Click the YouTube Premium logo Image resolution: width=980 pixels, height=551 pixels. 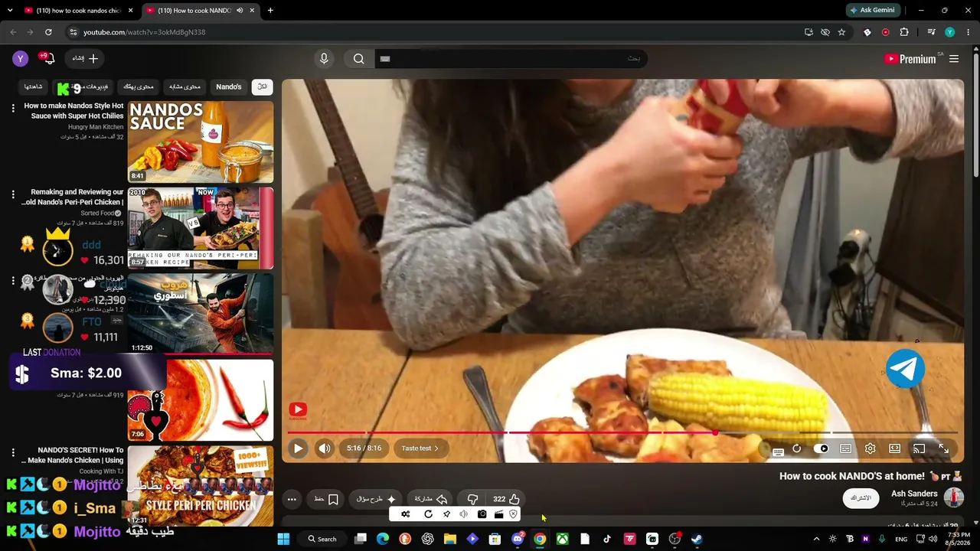910,59
